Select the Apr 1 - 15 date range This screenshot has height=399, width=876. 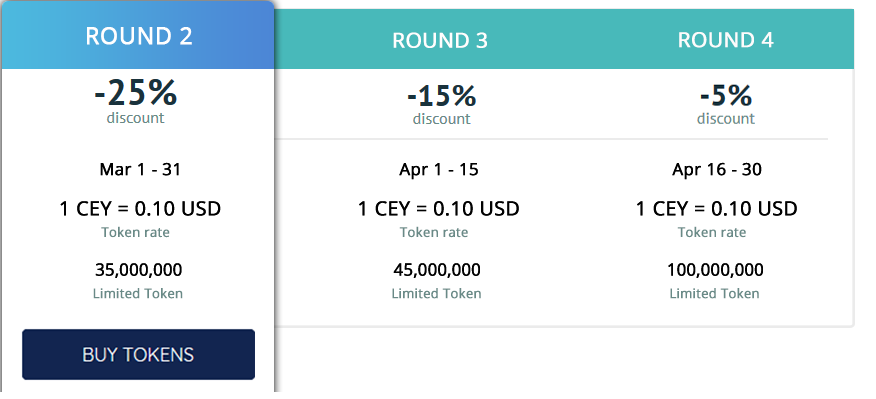pyautogui.click(x=439, y=169)
